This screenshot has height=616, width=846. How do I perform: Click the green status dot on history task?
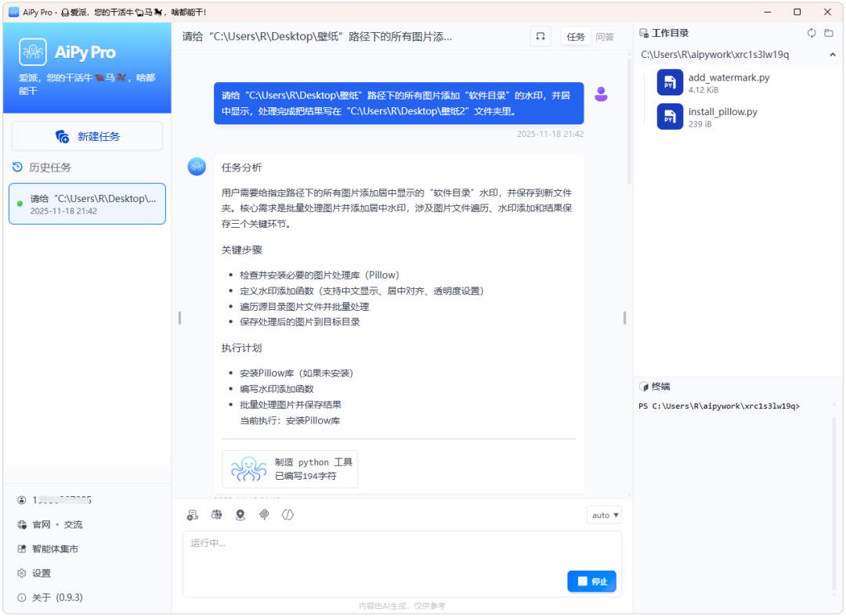pyautogui.click(x=20, y=204)
